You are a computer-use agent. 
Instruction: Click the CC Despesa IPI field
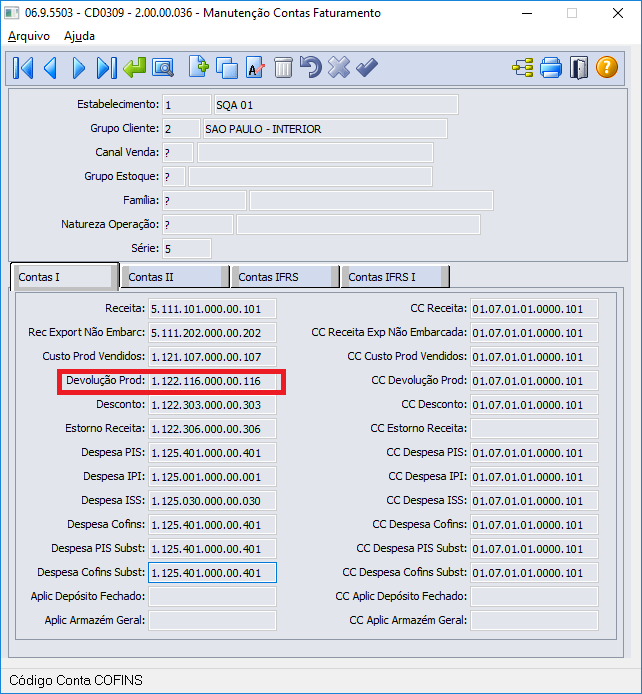[x=534, y=476]
